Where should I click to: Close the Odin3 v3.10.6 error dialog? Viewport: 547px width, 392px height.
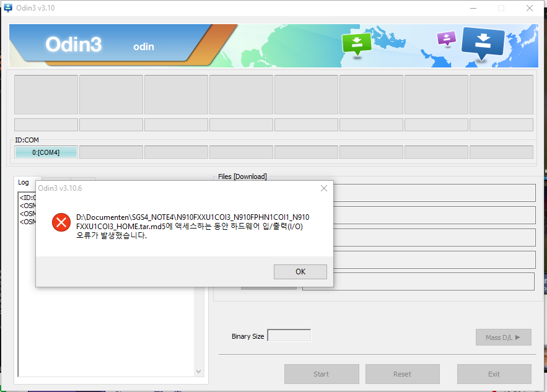(323, 188)
